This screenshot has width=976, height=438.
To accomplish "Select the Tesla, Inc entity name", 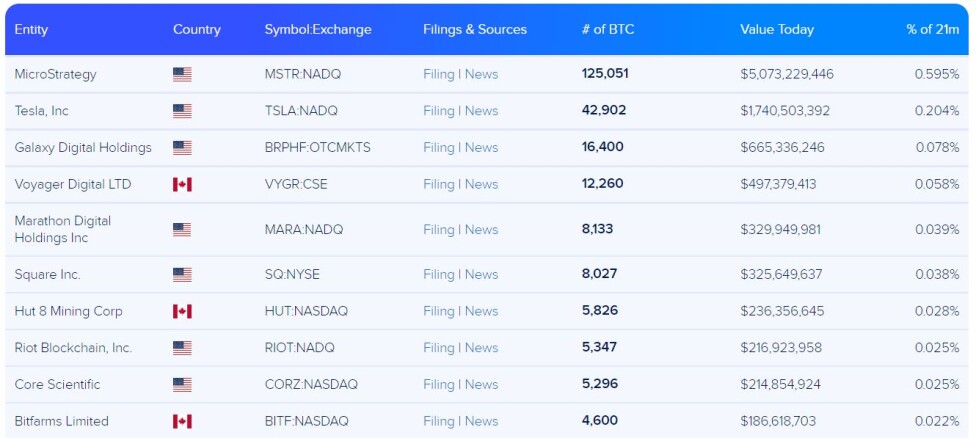I will pyautogui.click(x=42, y=111).
